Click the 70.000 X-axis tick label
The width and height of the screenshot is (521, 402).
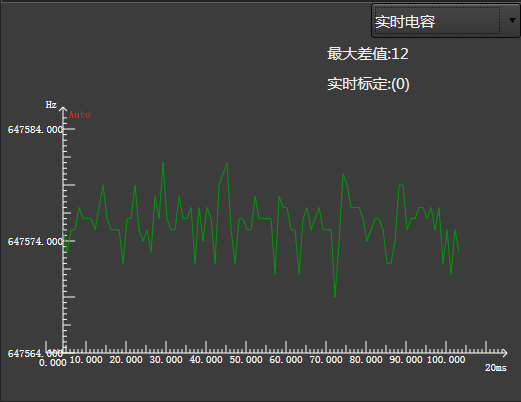[326, 360]
